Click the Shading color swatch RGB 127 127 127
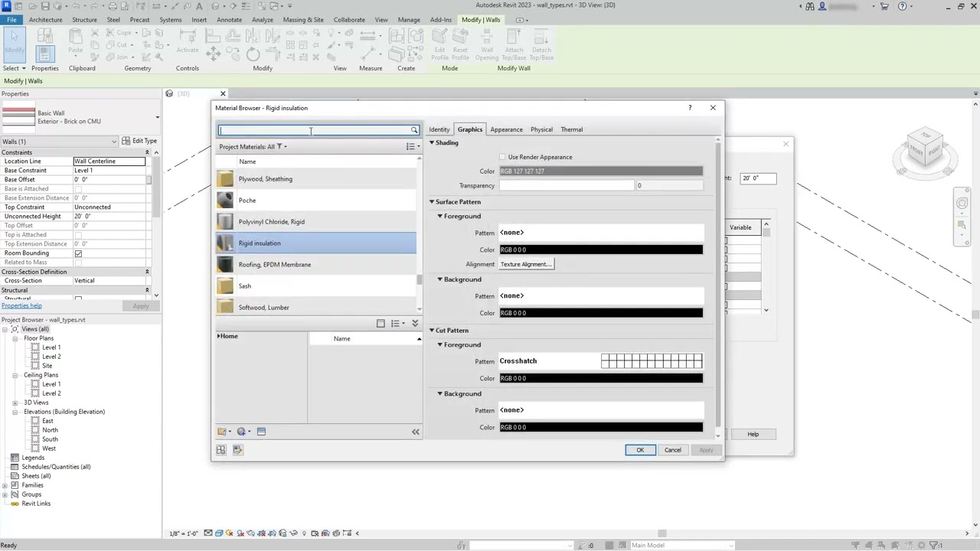980x551 pixels. point(601,171)
